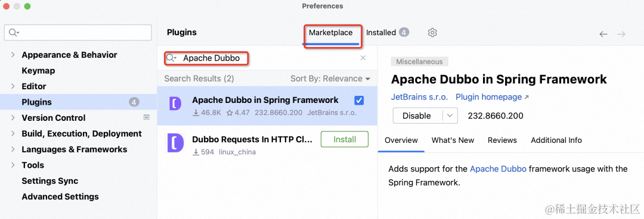Open the plugins settings gear menu
This screenshot has width=644, height=219.
432,33
